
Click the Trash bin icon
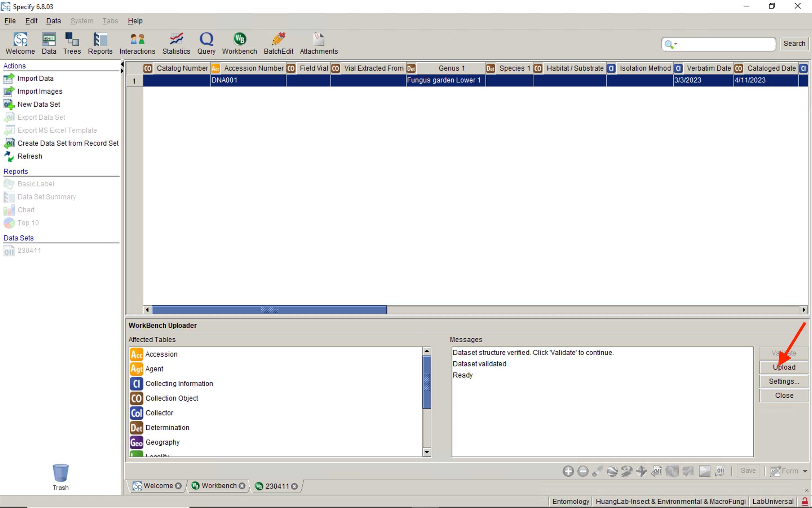60,473
